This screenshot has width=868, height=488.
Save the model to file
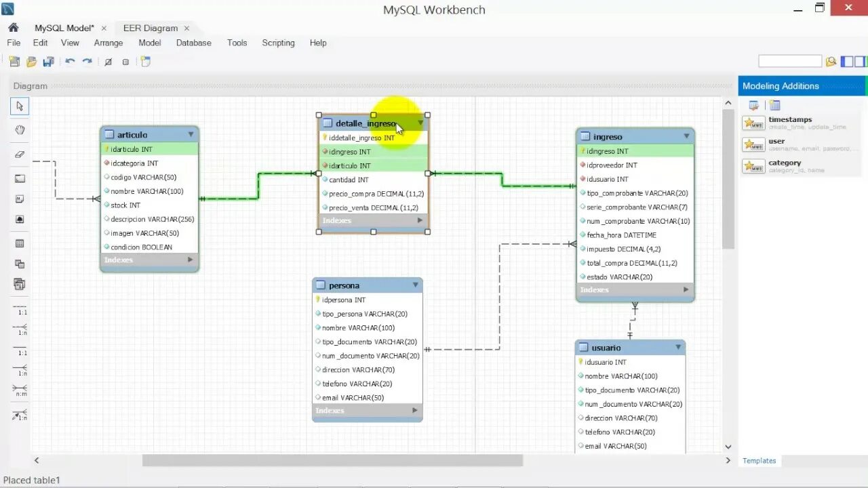tap(48, 62)
